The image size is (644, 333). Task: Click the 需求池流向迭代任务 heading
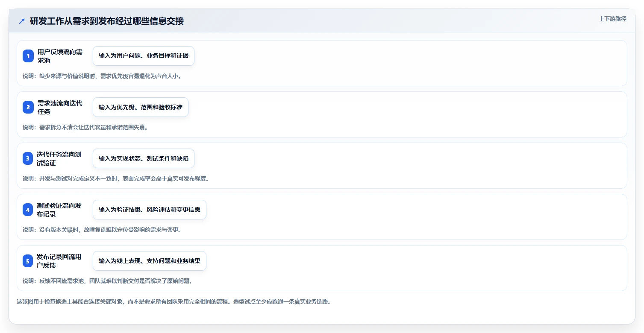click(60, 107)
